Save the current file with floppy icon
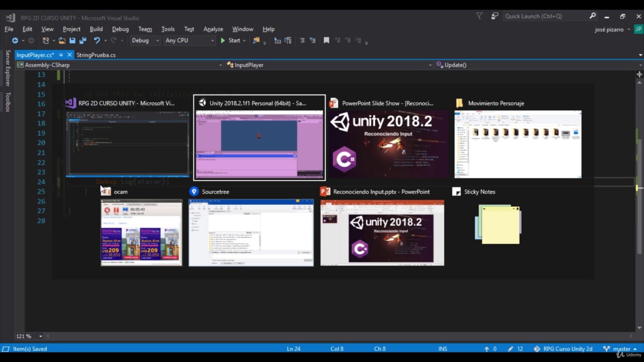This screenshot has width=644, height=362. coord(72,41)
